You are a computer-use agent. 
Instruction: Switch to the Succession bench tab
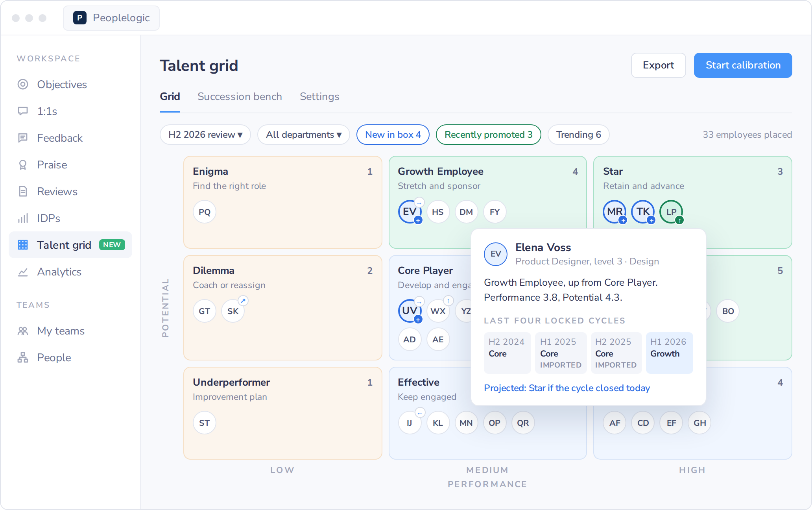[x=240, y=96]
